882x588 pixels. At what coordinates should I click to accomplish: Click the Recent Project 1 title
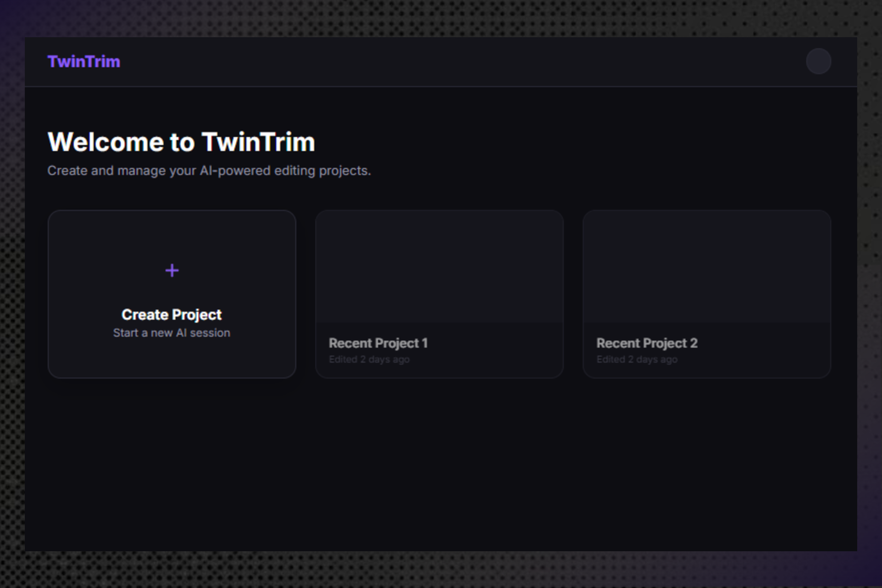coord(378,343)
